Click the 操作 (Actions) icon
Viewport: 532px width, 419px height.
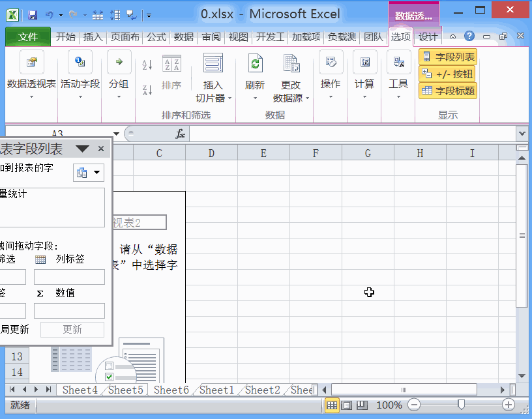[331, 62]
